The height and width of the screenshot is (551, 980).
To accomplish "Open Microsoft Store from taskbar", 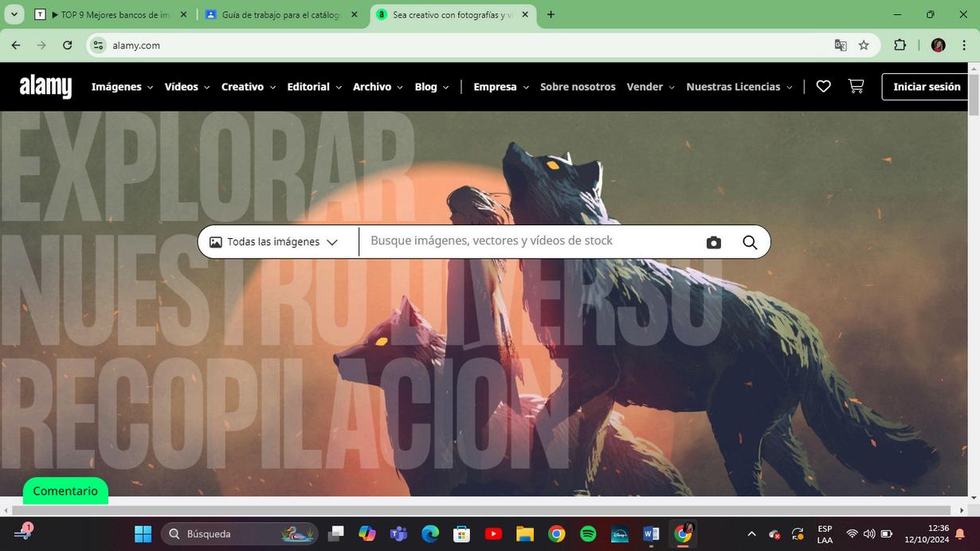I will pyautogui.click(x=461, y=533).
